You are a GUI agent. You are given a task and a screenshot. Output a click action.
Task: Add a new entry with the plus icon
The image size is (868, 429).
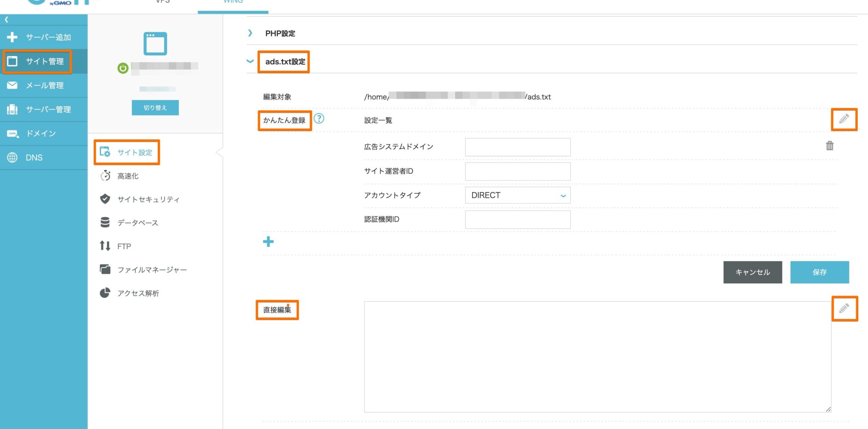coord(268,242)
